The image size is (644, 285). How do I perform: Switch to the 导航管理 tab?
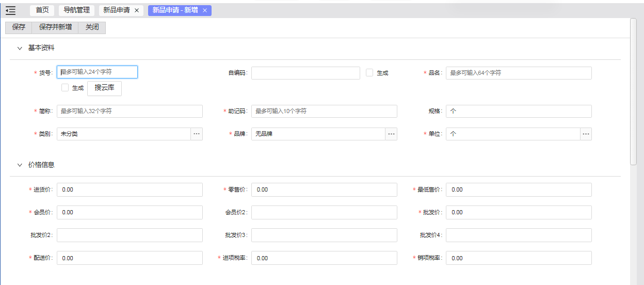pos(76,10)
